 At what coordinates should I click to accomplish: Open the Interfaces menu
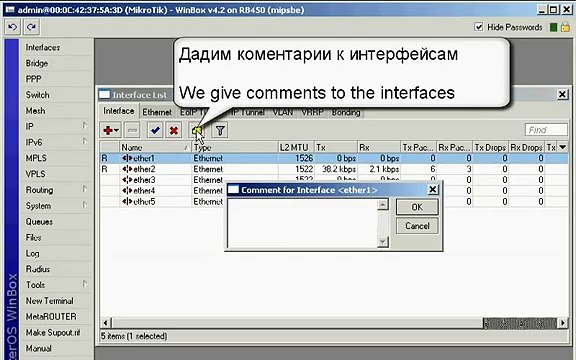tap(43, 47)
